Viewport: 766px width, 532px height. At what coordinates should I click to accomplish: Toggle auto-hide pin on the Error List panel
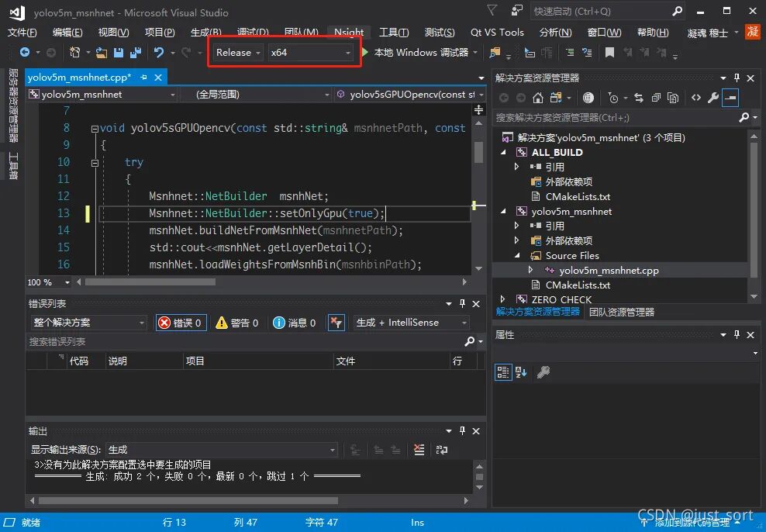(462, 303)
